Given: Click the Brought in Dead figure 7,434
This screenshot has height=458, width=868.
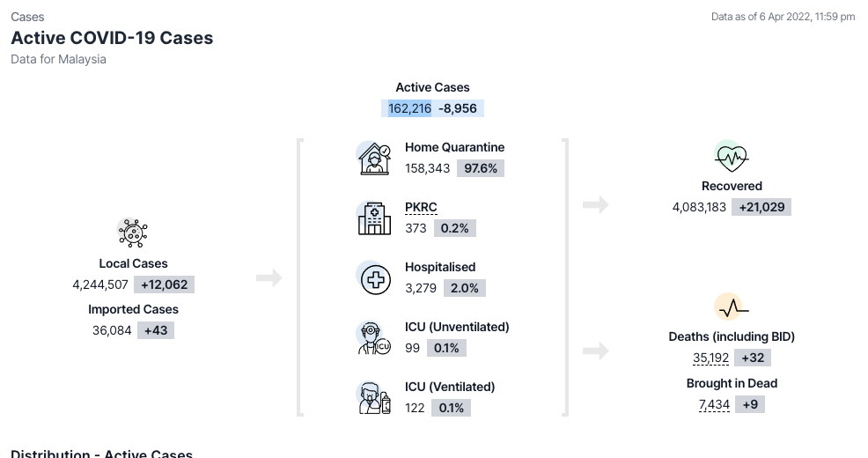Looking at the screenshot, I should (714, 404).
